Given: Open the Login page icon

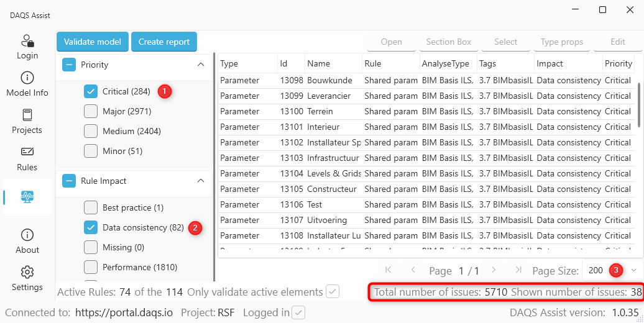Looking at the screenshot, I should point(27,42).
